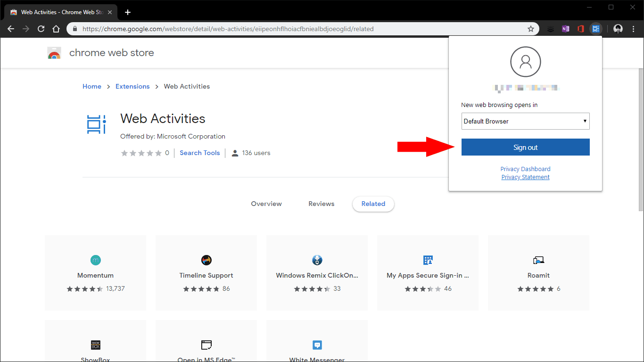This screenshot has height=362, width=644.
Task: Open the Momentum card title
Action: [96, 275]
